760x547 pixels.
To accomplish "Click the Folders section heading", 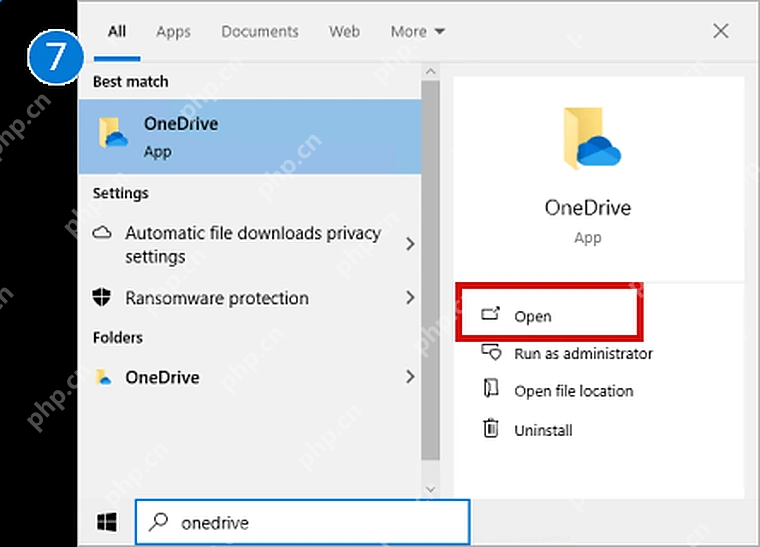I will pyautogui.click(x=117, y=337).
